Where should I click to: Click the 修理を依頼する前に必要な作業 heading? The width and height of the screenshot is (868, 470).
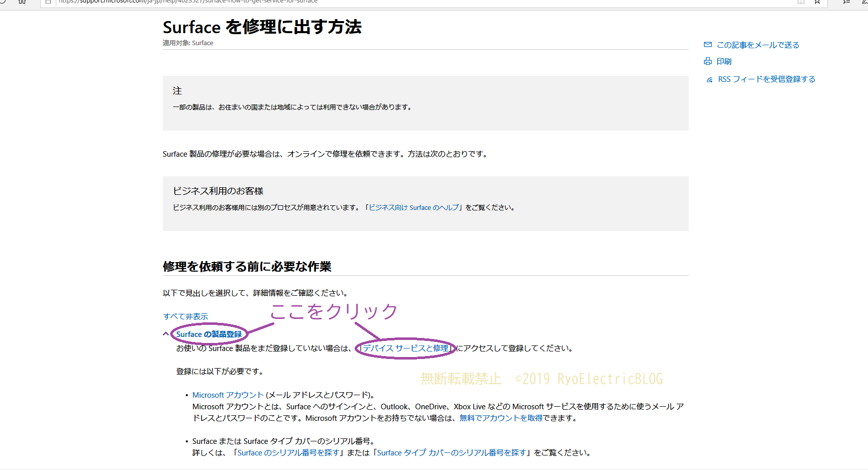pyautogui.click(x=247, y=267)
